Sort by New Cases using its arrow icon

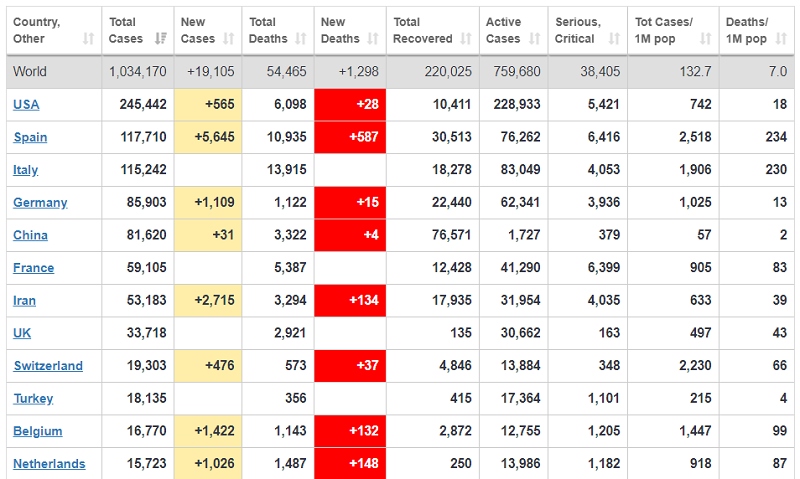pyautogui.click(x=229, y=39)
